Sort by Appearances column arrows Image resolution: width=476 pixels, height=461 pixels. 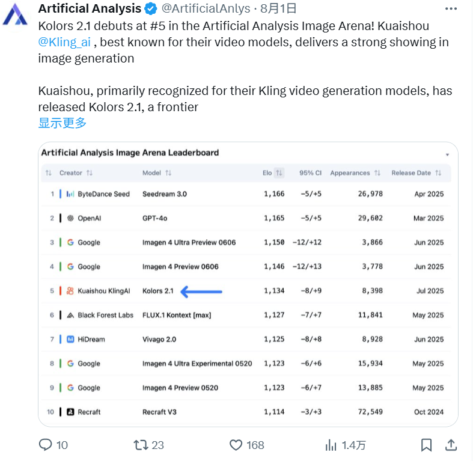pyautogui.click(x=377, y=173)
